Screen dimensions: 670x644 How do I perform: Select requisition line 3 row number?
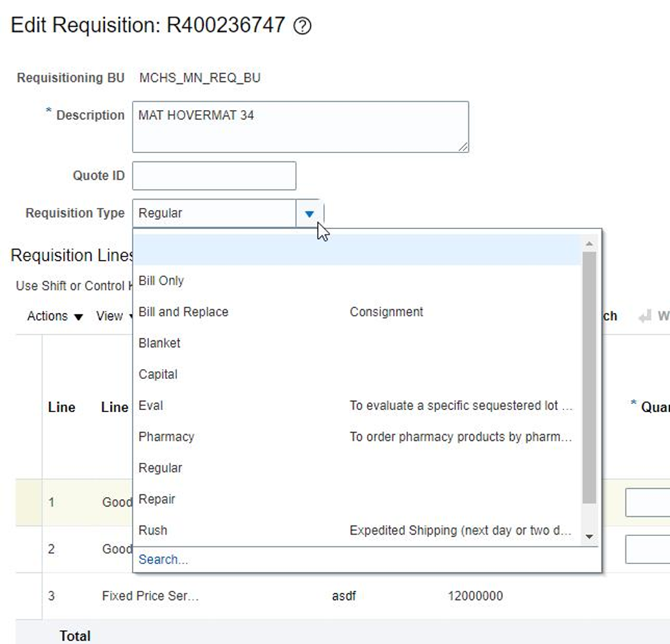(x=51, y=595)
